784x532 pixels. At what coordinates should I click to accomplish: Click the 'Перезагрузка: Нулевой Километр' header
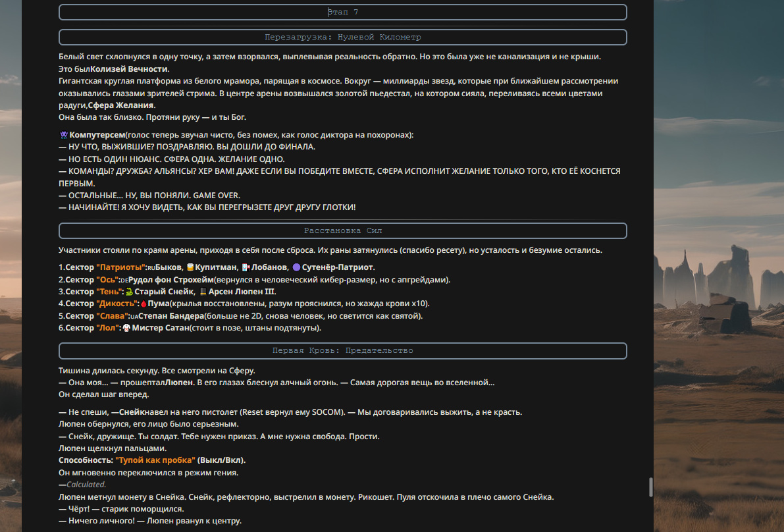(x=343, y=37)
